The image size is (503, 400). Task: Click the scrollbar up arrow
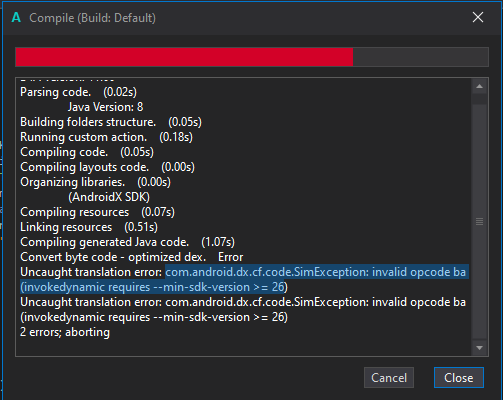click(479, 87)
